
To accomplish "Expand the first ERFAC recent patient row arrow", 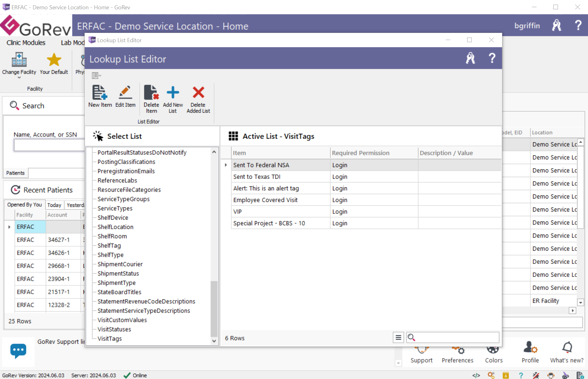I will tap(9, 227).
